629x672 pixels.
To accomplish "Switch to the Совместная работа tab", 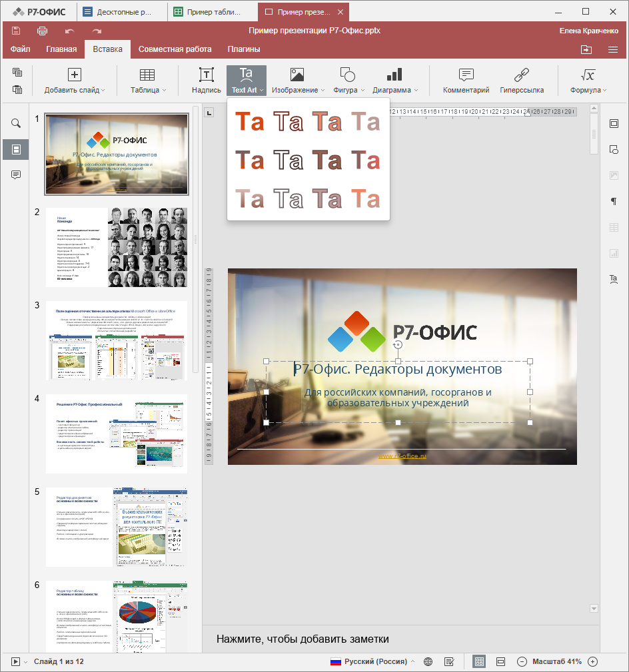I will (175, 49).
